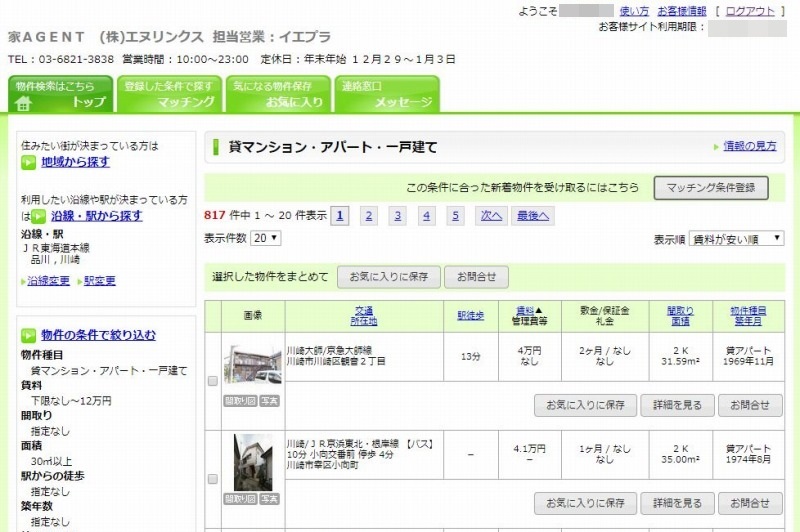Open the お気に入り tab
This screenshot has height=532, width=800.
[278, 94]
